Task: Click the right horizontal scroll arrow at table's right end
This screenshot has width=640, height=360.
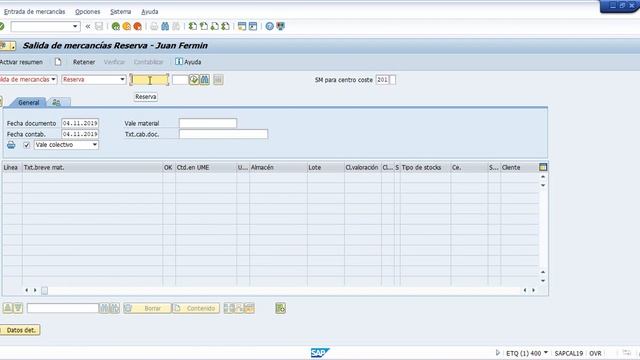Action: (x=533, y=290)
